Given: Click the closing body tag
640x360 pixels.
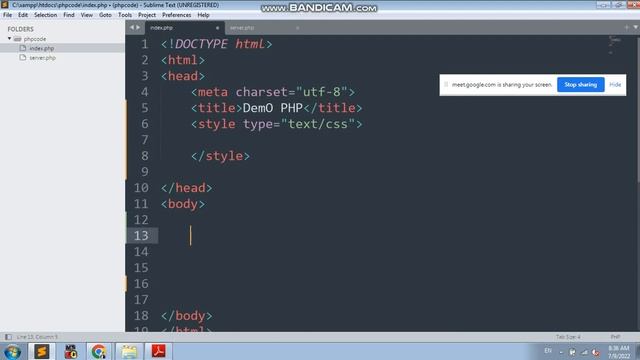Looking at the screenshot, I should pyautogui.click(x=187, y=316).
